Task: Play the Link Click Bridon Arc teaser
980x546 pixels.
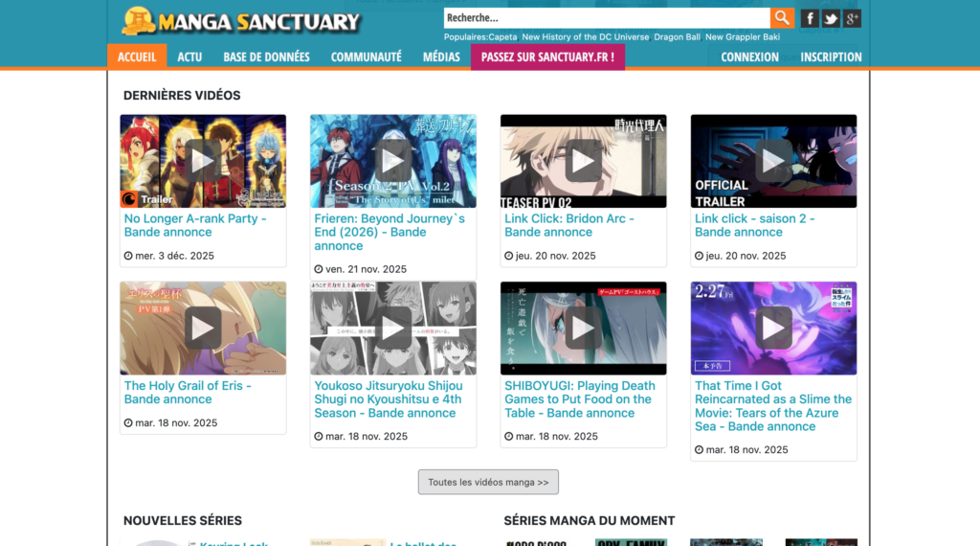Action: tap(583, 161)
